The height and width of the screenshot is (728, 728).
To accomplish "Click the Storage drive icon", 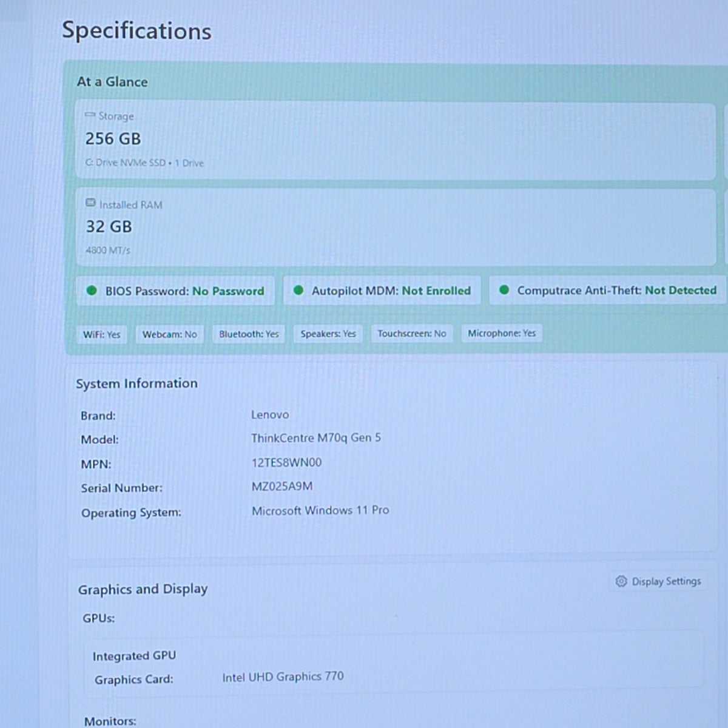I will pos(90,115).
